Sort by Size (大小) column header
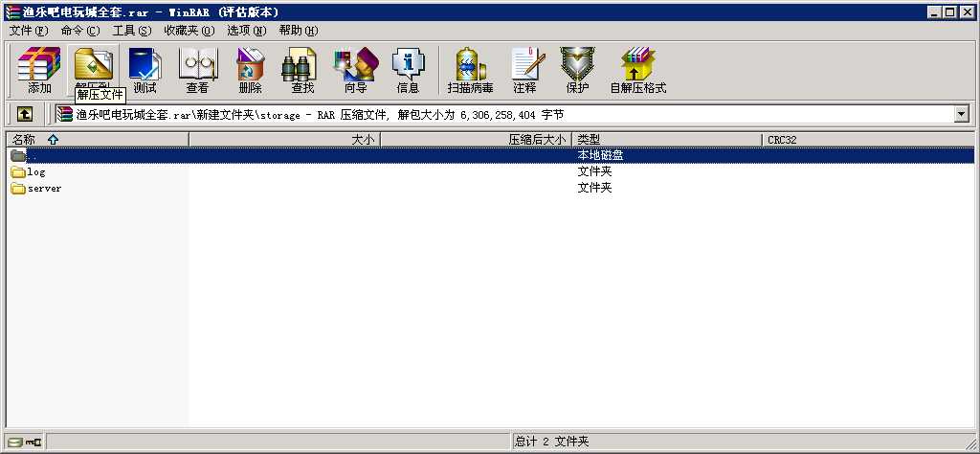Screen dimensions: 980x454 [284, 140]
